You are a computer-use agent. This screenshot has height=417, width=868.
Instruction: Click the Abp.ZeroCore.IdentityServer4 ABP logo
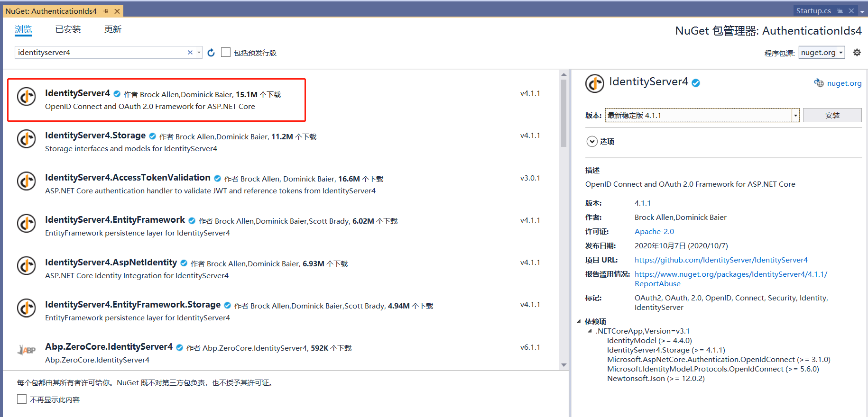[27, 350]
